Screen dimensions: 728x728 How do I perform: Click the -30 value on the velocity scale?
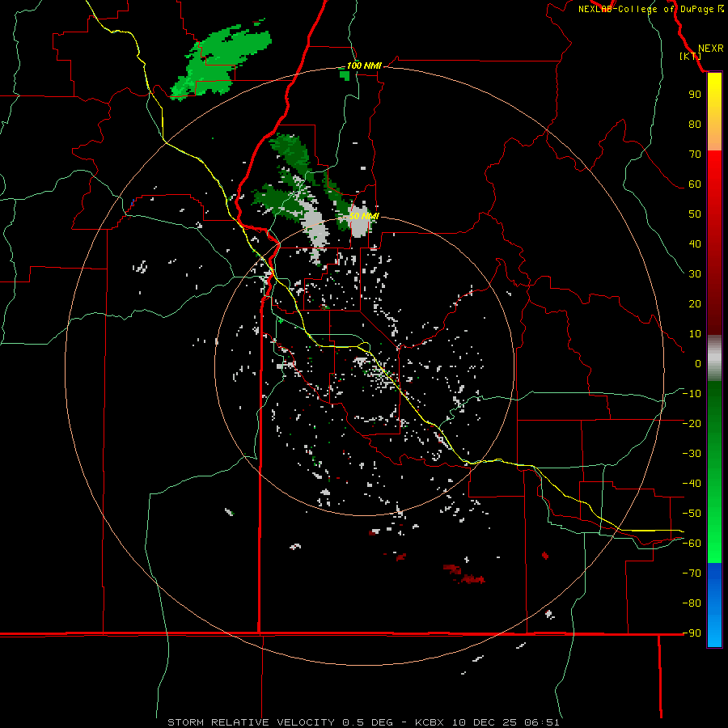pyautogui.click(x=692, y=454)
